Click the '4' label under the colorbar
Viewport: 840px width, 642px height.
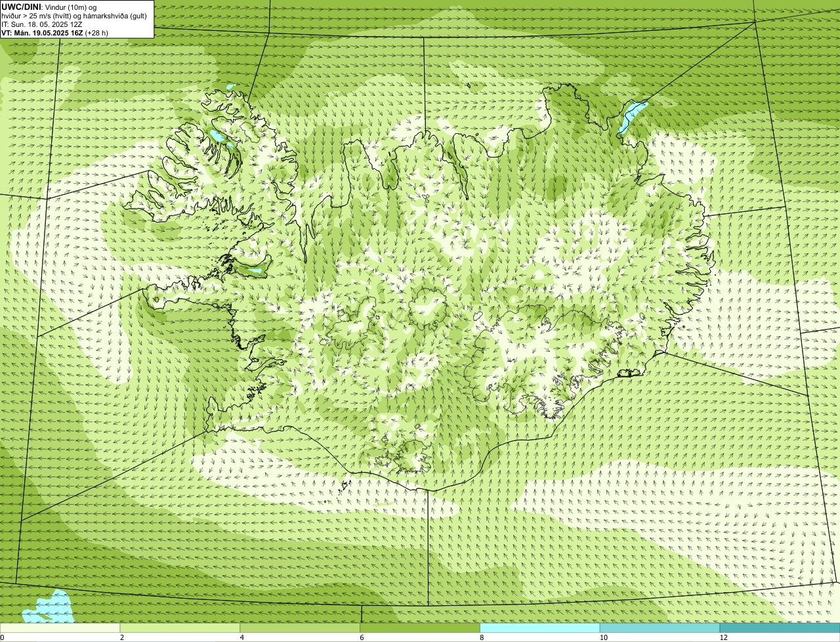pyautogui.click(x=242, y=637)
